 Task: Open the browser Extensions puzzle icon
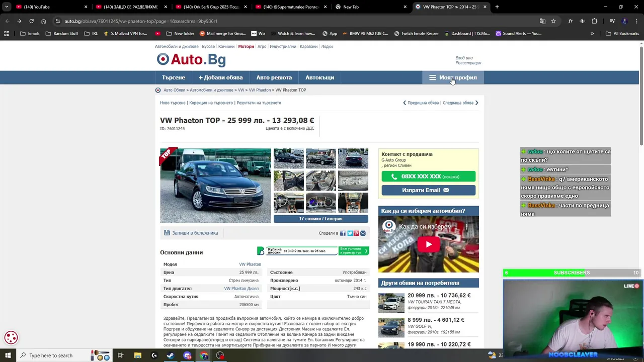pyautogui.click(x=595, y=21)
